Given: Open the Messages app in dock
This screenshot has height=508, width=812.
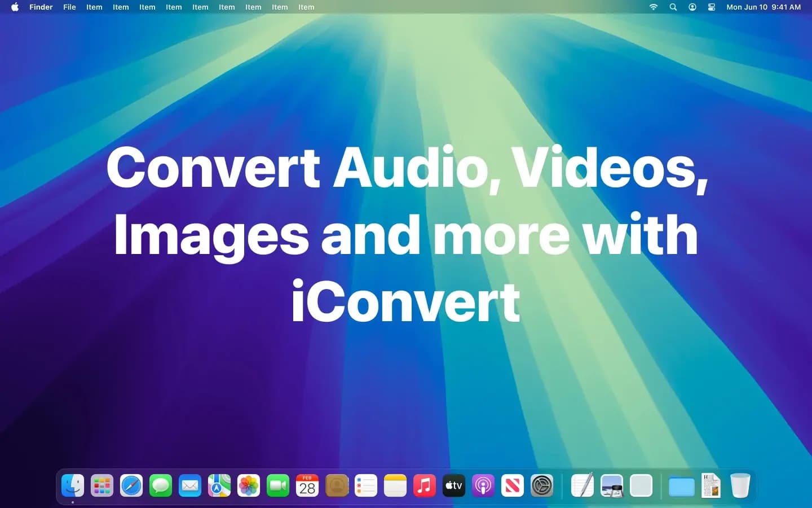Looking at the screenshot, I should (x=161, y=485).
